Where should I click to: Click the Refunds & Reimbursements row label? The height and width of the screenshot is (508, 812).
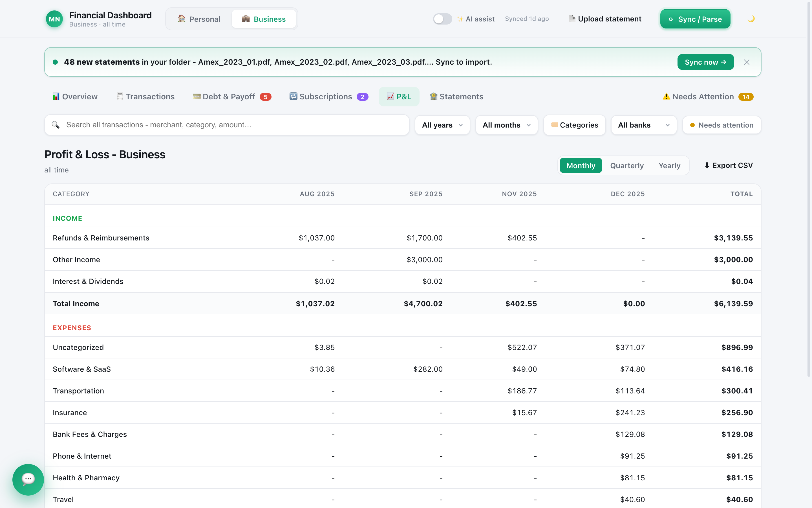pos(101,238)
